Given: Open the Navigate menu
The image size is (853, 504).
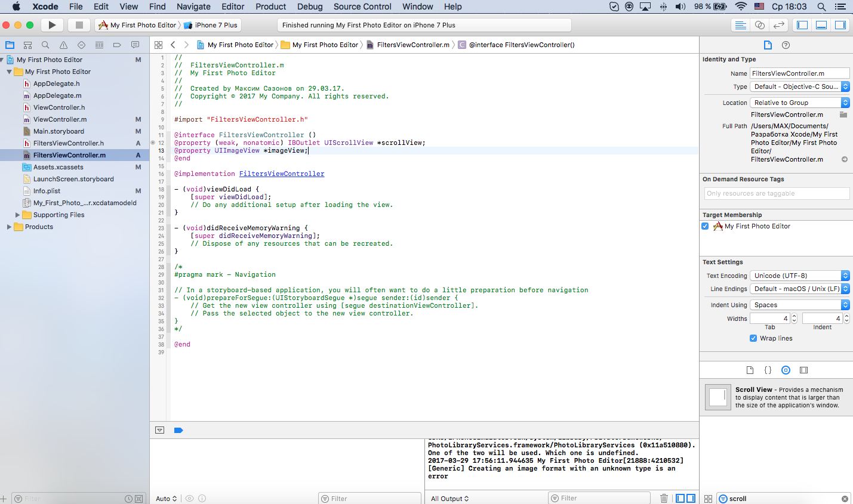Looking at the screenshot, I should point(193,7).
